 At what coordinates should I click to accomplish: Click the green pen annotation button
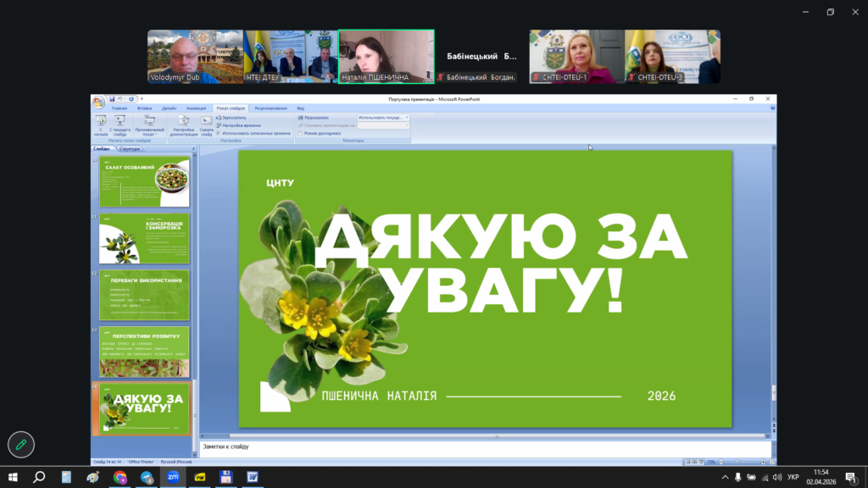21,444
